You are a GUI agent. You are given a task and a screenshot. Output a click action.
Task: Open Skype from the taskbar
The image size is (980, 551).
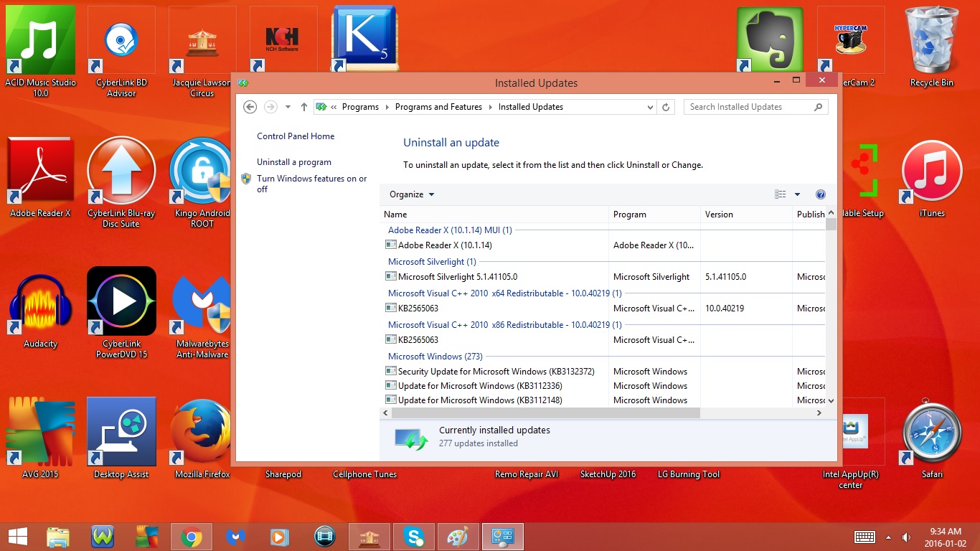(x=414, y=537)
